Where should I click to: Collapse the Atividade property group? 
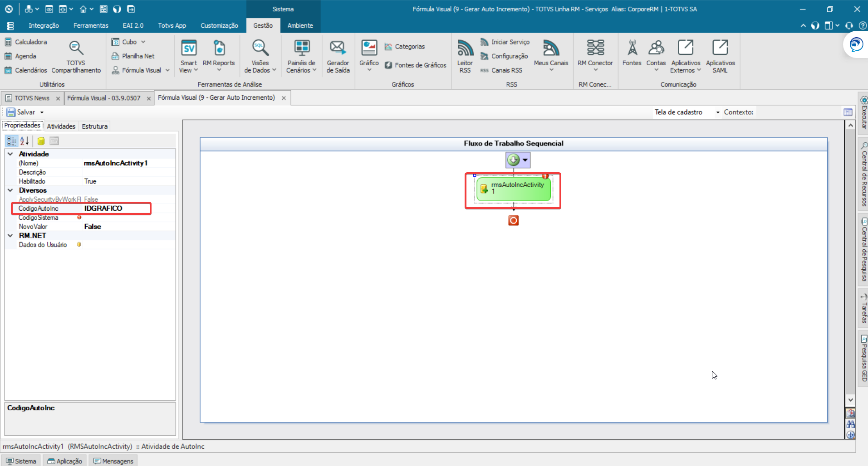pyautogui.click(x=10, y=154)
